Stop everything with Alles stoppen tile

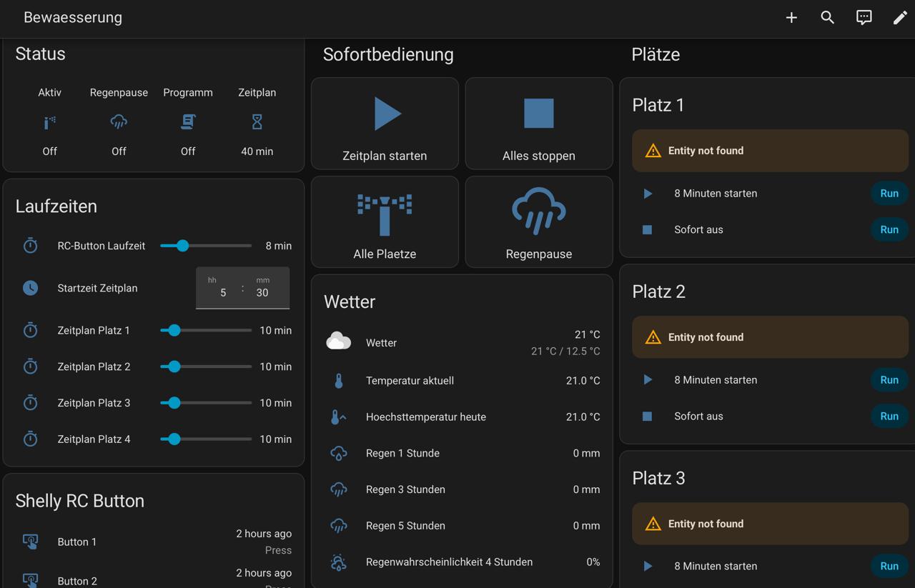click(539, 124)
